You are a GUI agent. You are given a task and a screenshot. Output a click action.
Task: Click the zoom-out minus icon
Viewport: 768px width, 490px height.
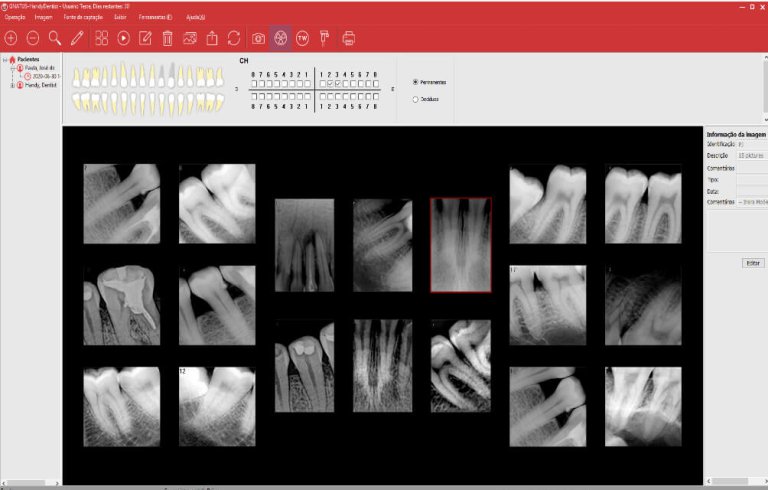tap(33, 38)
